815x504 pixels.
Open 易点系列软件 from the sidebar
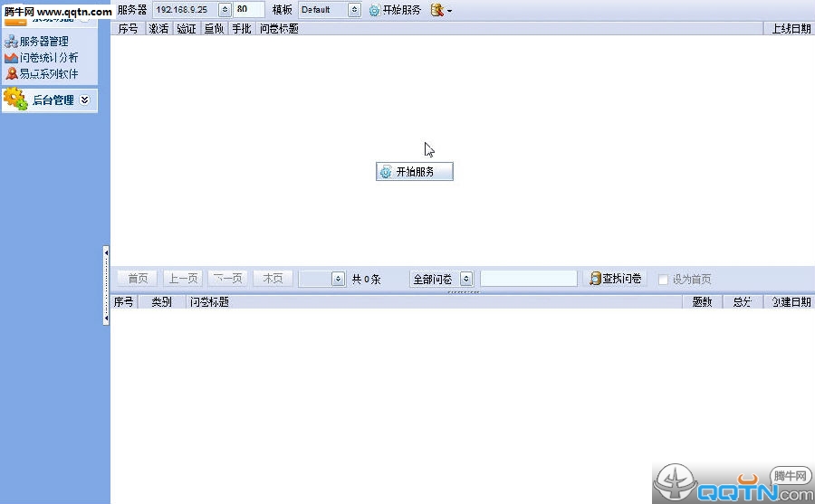(49, 73)
